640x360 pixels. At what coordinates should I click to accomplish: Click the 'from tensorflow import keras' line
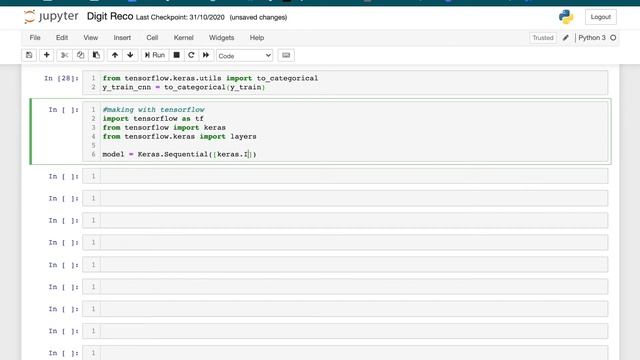coord(164,127)
